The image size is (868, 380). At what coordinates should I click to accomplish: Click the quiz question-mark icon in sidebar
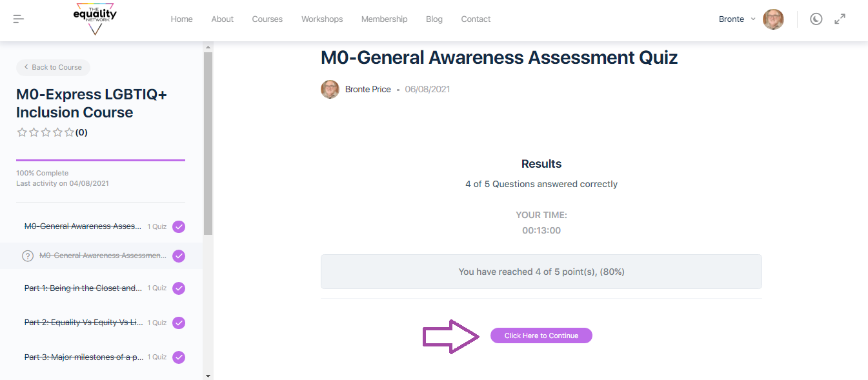coord(28,256)
